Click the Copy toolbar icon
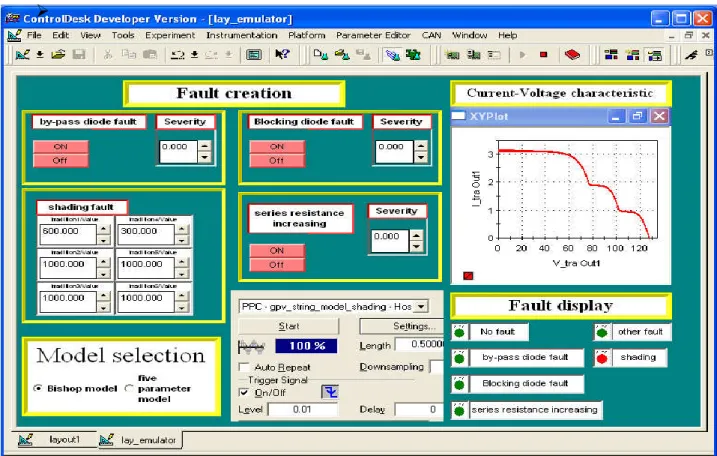717x456 pixels. click(128, 55)
